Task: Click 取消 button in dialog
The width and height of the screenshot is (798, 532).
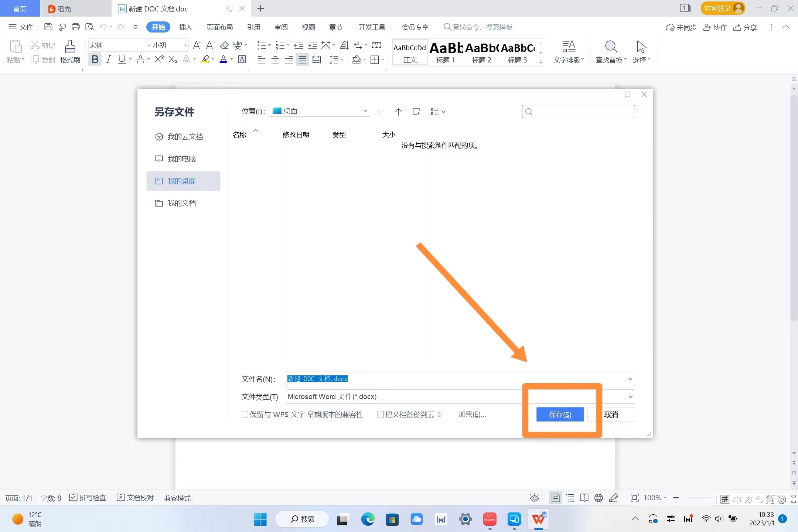Action: 611,415
